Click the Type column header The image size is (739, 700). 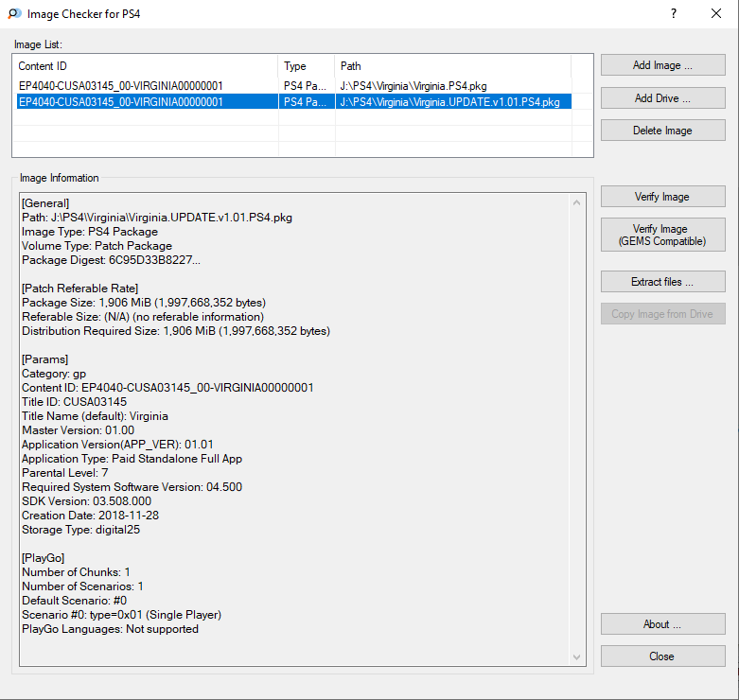[307, 66]
